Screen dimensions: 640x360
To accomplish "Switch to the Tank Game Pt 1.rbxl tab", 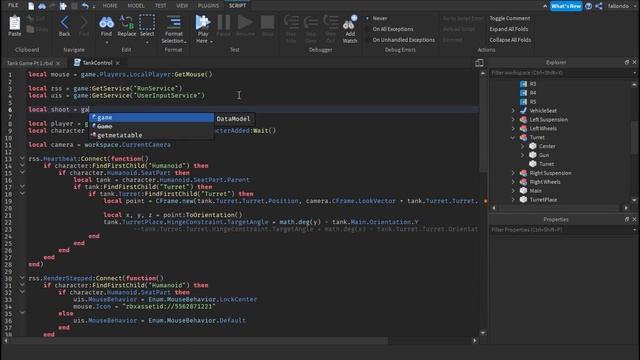I will (x=31, y=63).
